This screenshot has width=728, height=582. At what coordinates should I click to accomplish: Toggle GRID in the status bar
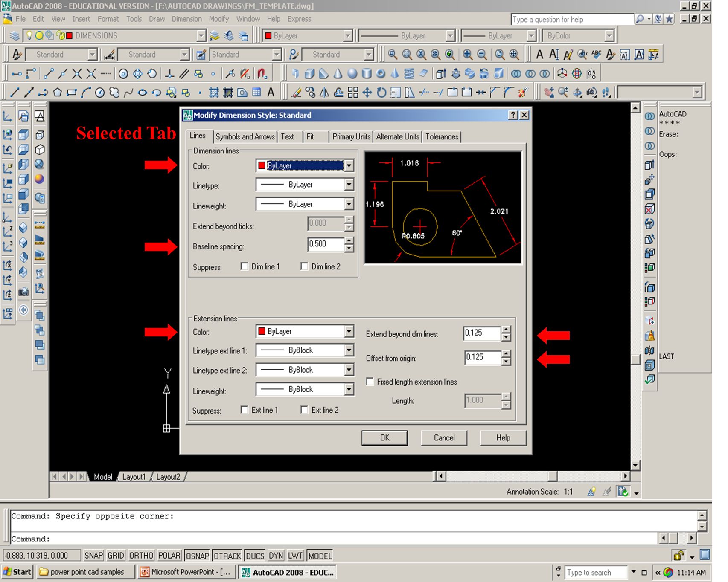click(116, 556)
